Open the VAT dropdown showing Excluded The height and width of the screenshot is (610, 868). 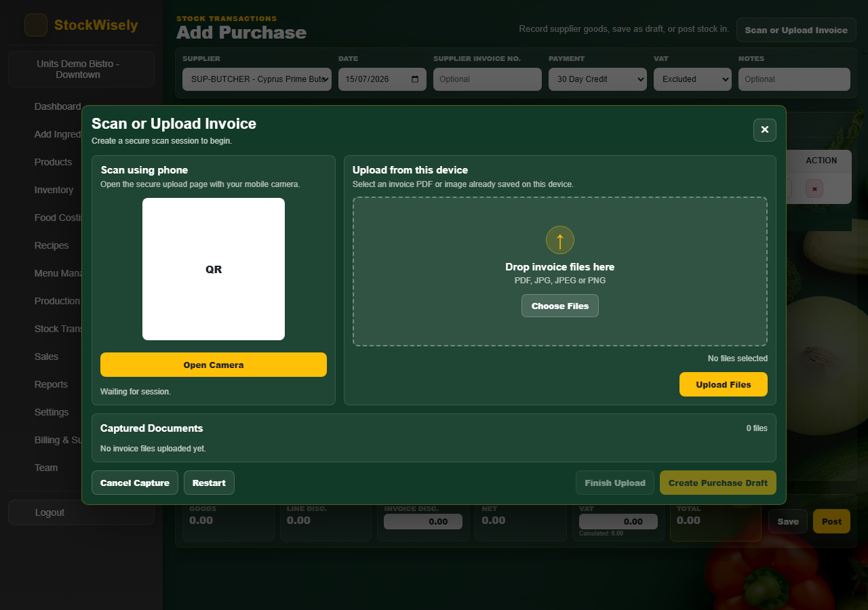[692, 79]
